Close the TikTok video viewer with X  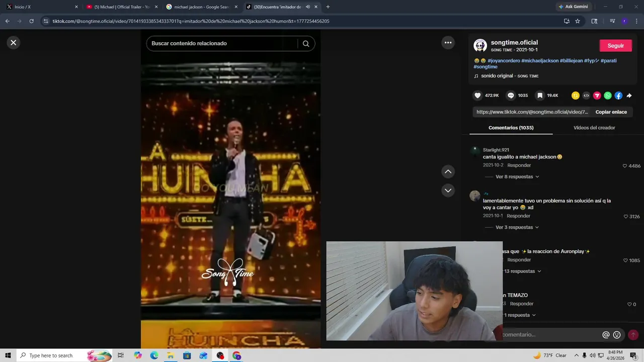14,43
